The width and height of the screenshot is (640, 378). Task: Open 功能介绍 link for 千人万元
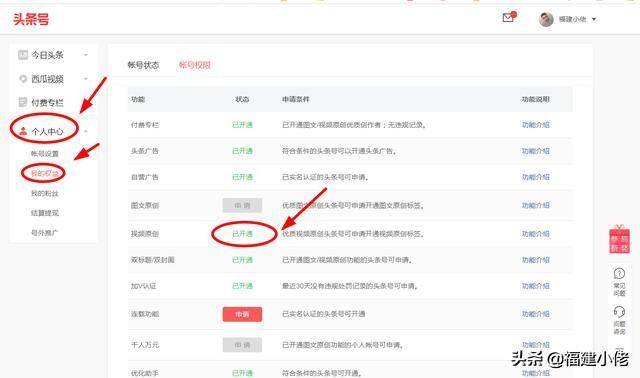click(536, 345)
